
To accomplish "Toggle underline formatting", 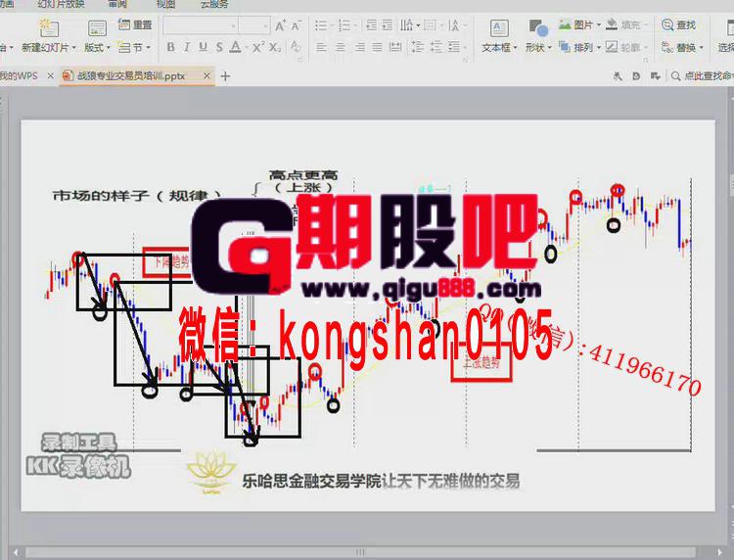I will coord(203,47).
